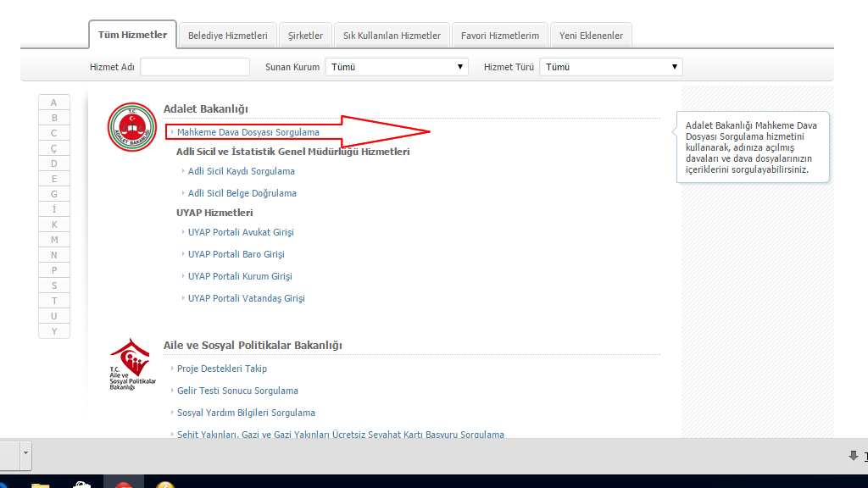
Task: Click the Hizmet Adı label
Action: [x=112, y=67]
